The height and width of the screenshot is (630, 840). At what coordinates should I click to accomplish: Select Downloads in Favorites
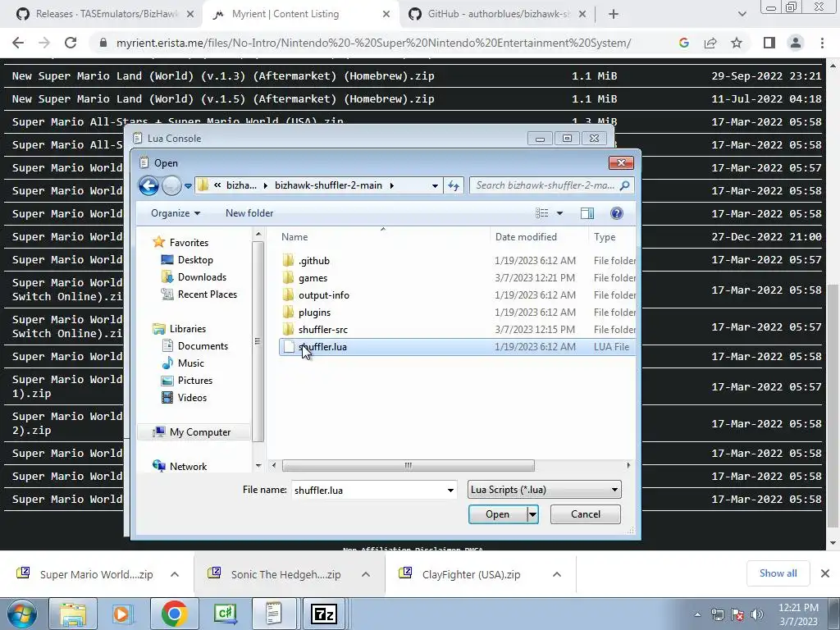(202, 277)
